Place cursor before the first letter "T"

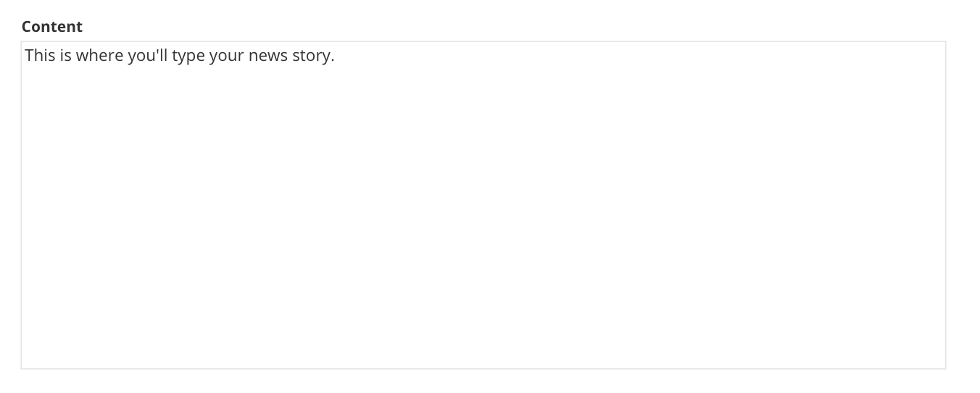(25, 56)
